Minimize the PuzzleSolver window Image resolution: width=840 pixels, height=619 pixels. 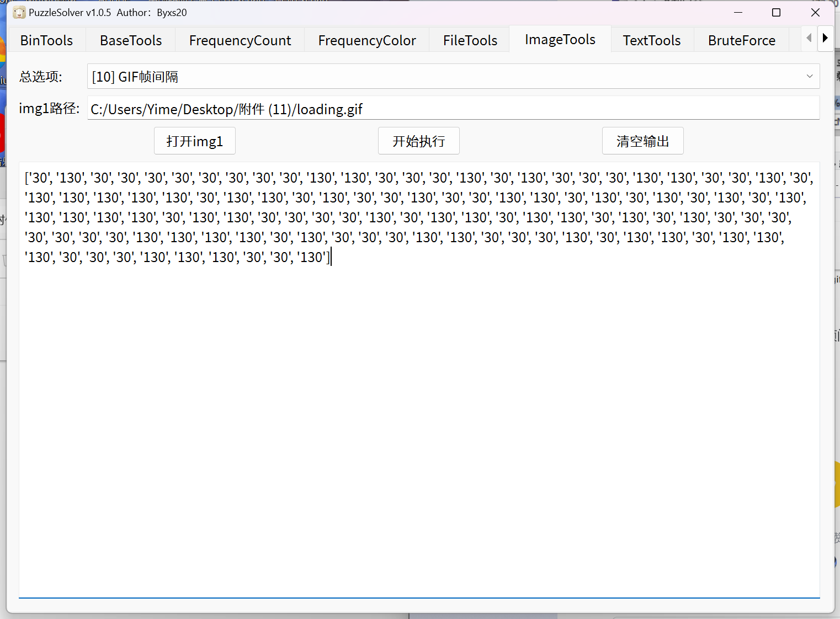point(738,13)
